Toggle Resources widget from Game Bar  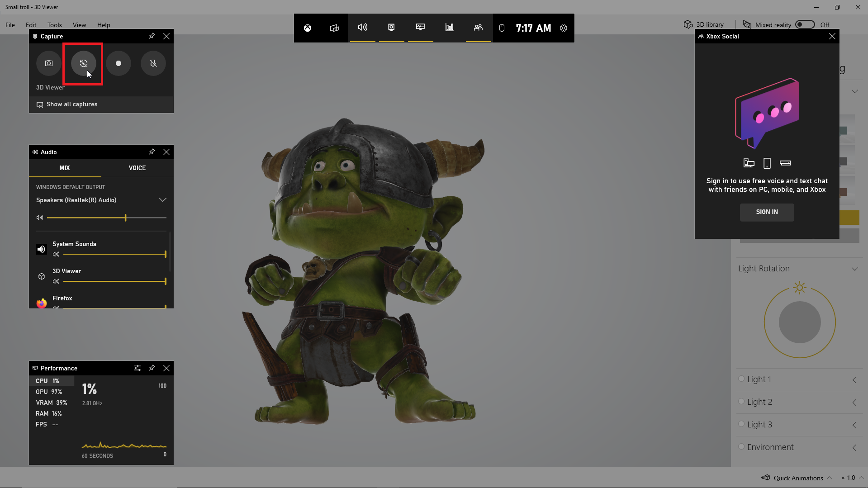(x=449, y=28)
